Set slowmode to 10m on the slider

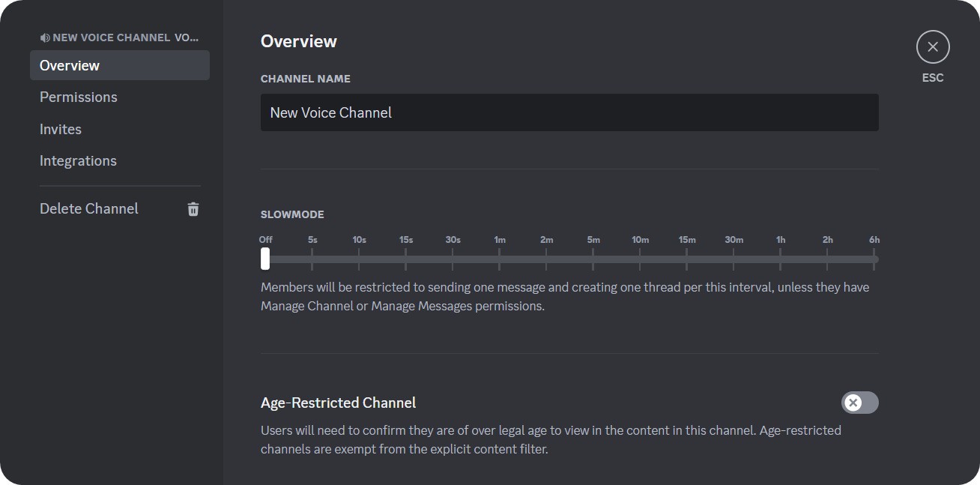(x=641, y=259)
